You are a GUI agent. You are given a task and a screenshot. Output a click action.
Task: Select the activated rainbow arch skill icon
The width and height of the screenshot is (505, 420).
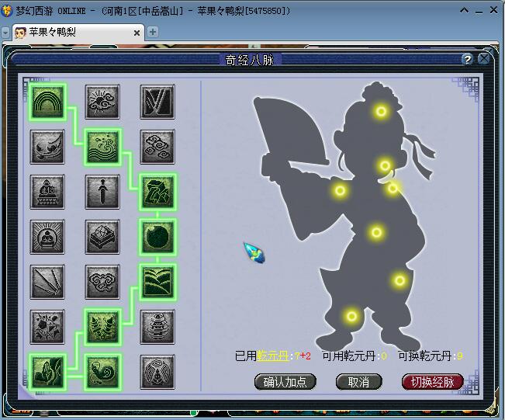pos(47,102)
